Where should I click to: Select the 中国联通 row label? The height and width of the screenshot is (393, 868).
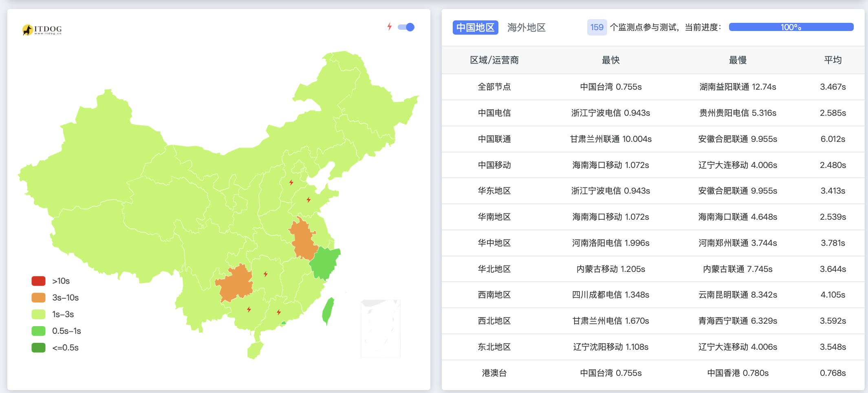pos(494,139)
